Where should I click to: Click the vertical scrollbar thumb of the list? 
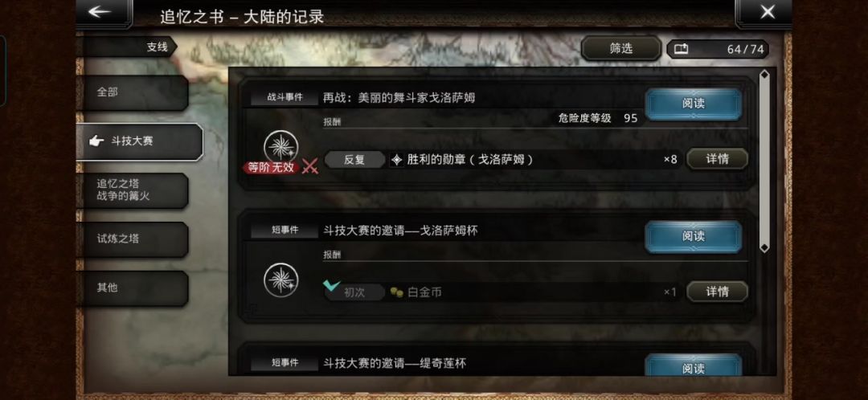pos(764,161)
